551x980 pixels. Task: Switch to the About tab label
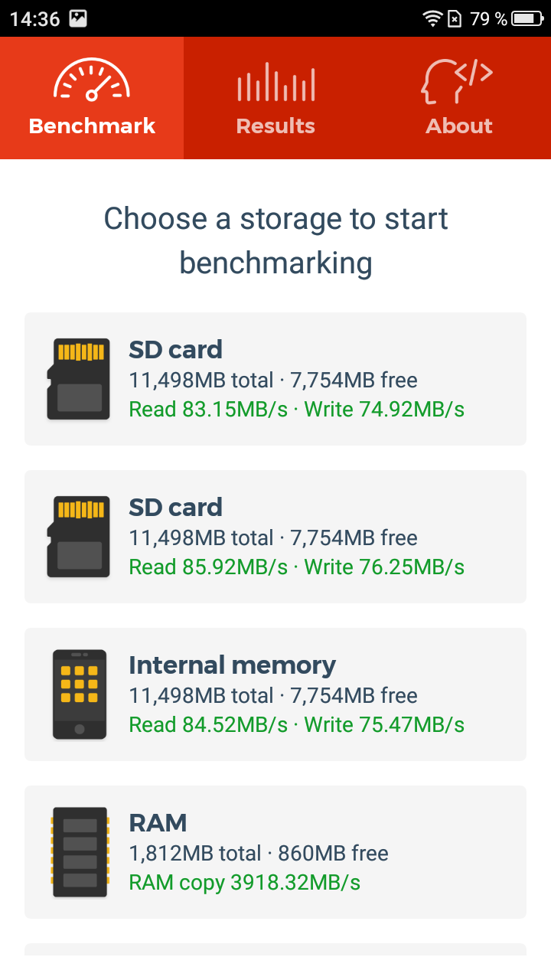tap(459, 126)
